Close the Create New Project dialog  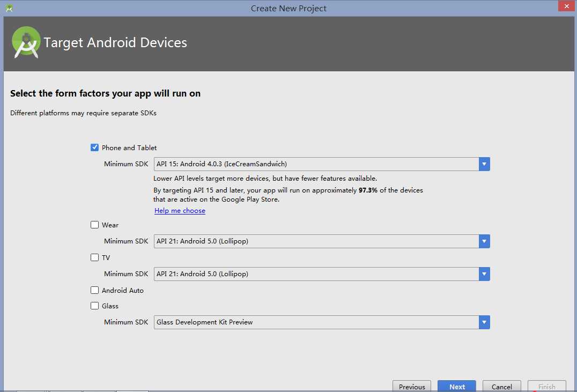click(566, 6)
